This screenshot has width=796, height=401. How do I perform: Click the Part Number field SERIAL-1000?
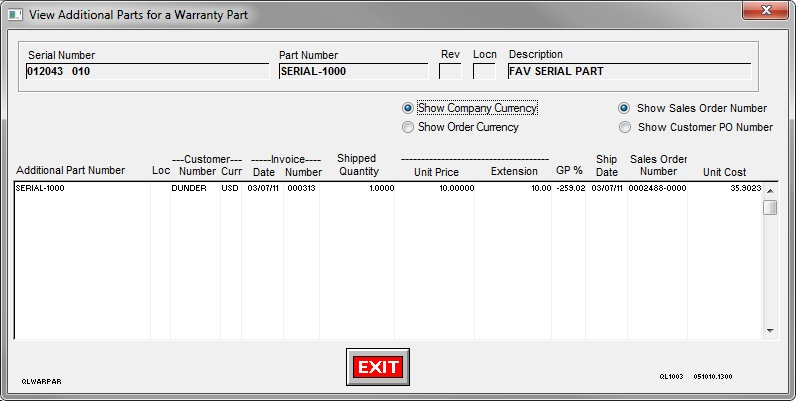coord(353,72)
